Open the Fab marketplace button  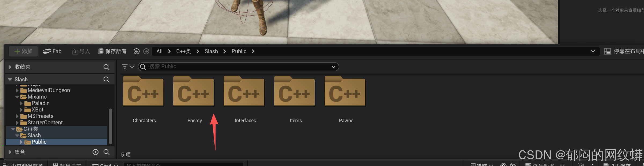[x=52, y=51]
